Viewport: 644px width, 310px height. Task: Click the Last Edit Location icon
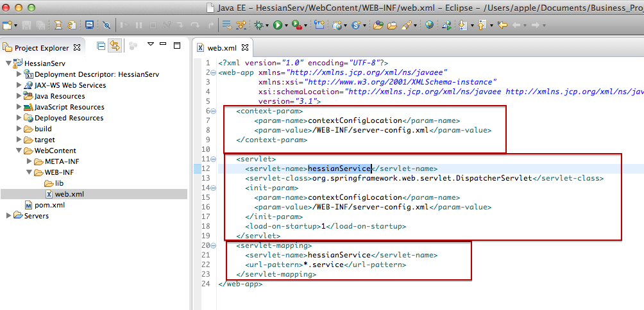[502, 25]
